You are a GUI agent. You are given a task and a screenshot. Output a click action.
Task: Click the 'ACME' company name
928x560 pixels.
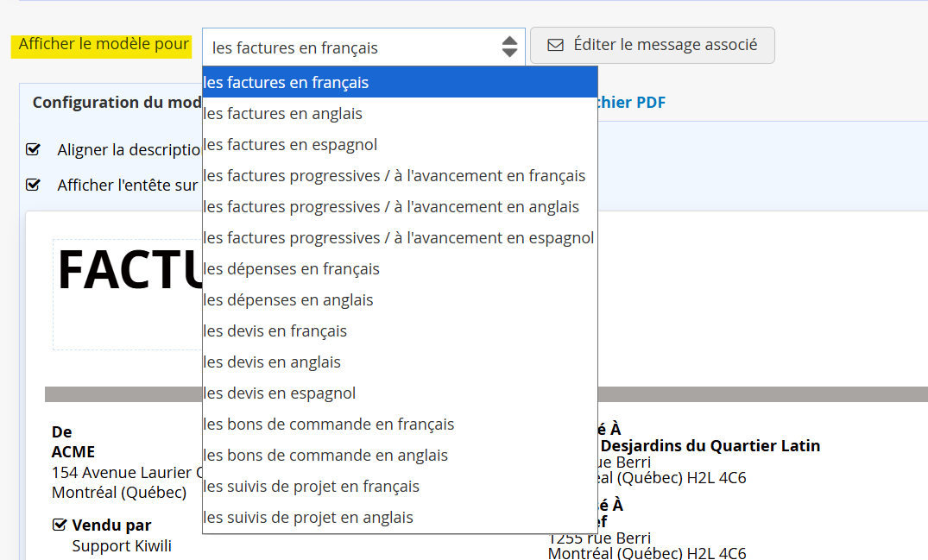click(73, 452)
